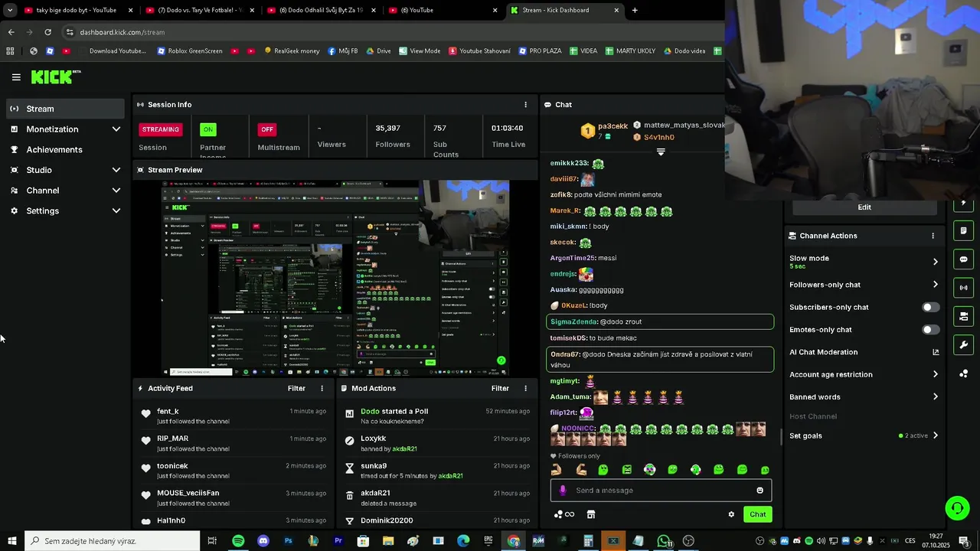The width and height of the screenshot is (980, 551).
Task: Open chat settings gear icon
Action: 731,514
